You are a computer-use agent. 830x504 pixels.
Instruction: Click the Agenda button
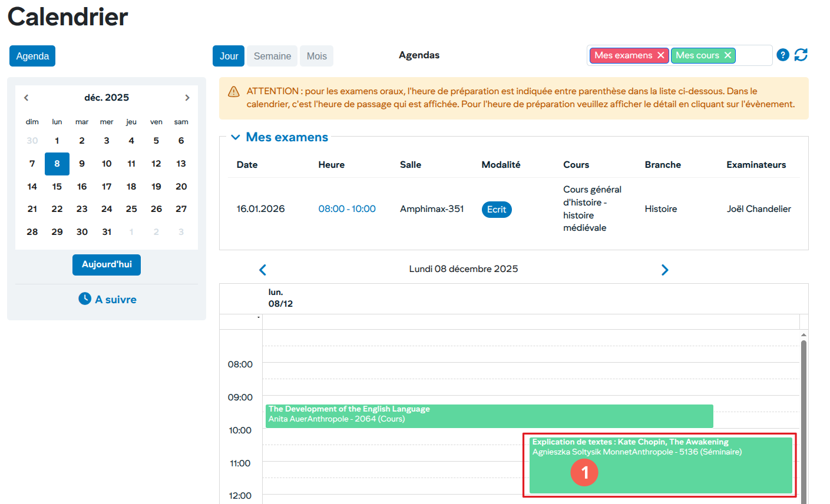point(32,56)
